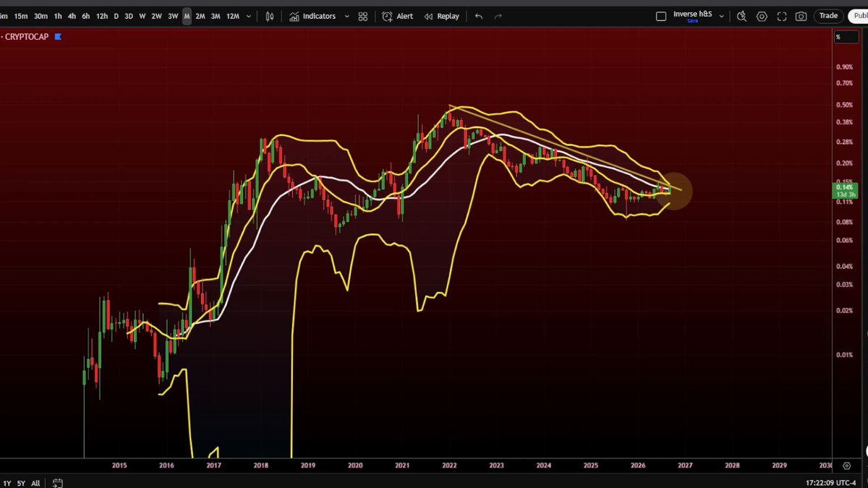Set the date range to 5Y
Viewport: 868px width, 488px height.
pos(22,483)
